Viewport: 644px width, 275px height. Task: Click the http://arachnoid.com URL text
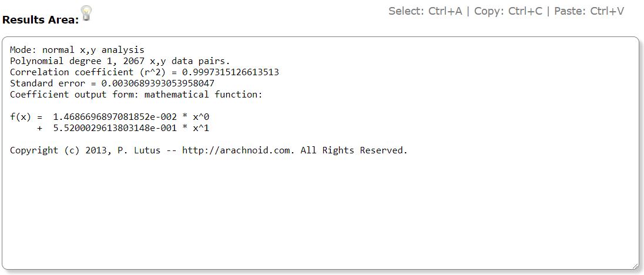238,150
